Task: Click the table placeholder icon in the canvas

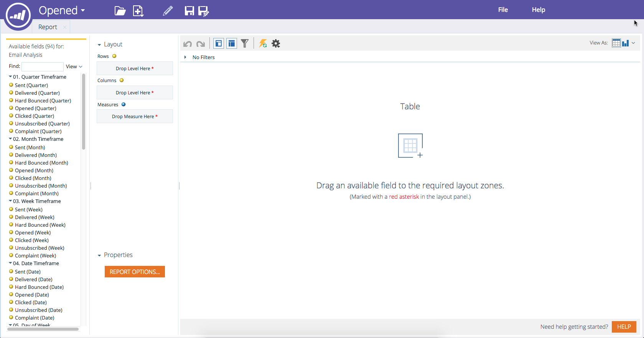Action: pos(410,146)
